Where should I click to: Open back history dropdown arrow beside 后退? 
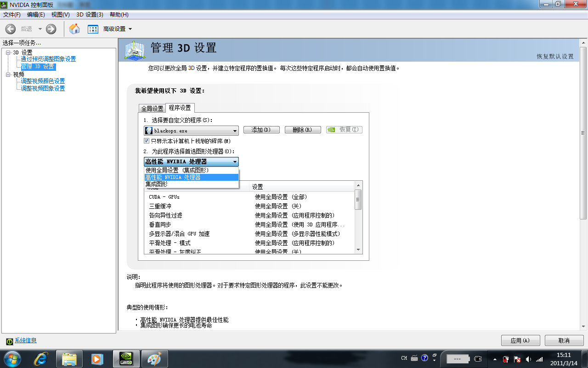40,29
